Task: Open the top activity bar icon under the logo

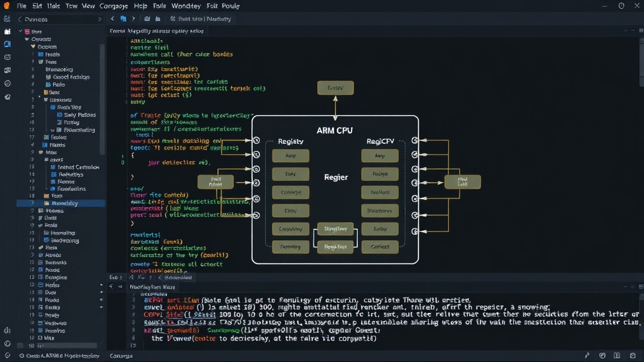Action: tap(7, 18)
